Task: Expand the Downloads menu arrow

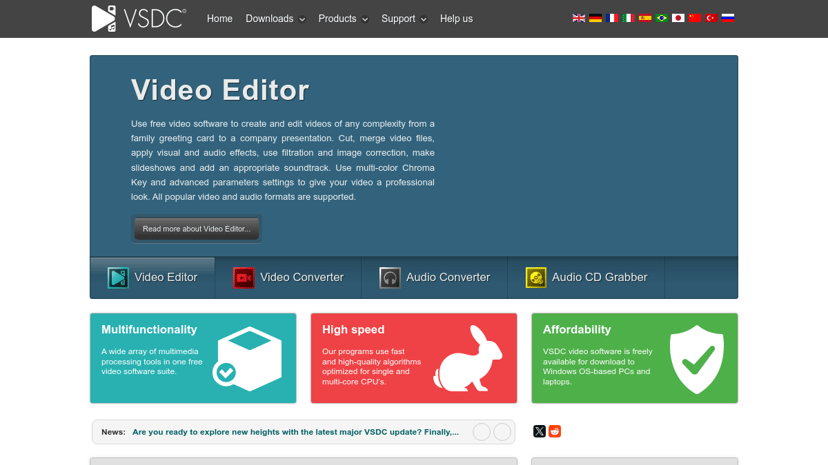Action: point(302,20)
